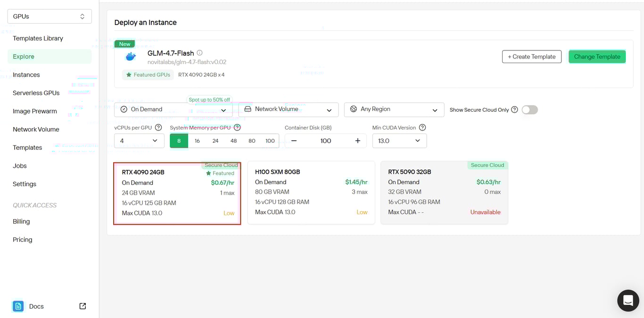The height and width of the screenshot is (318, 644).
Task: Select 48 system memory per GPU
Action: point(233,141)
